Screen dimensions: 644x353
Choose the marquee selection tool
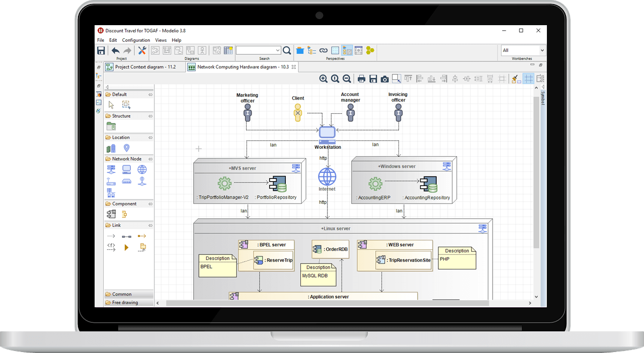pyautogui.click(x=126, y=105)
